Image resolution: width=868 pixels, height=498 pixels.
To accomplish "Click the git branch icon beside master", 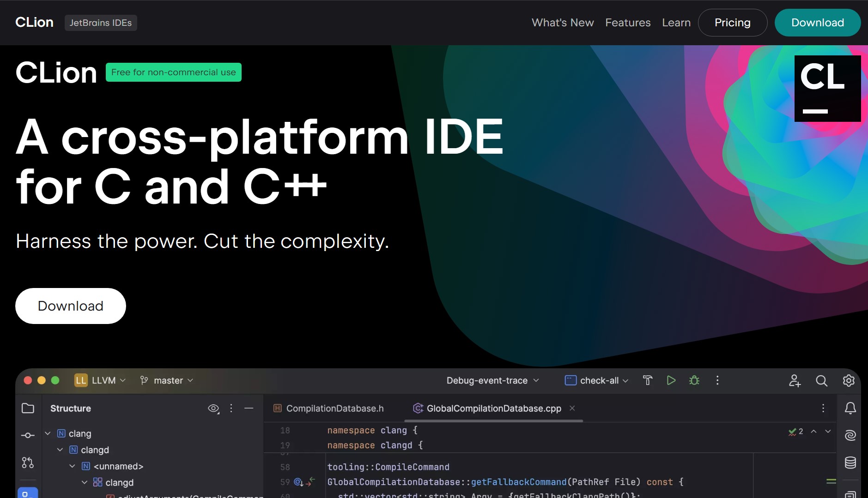I will click(x=144, y=380).
